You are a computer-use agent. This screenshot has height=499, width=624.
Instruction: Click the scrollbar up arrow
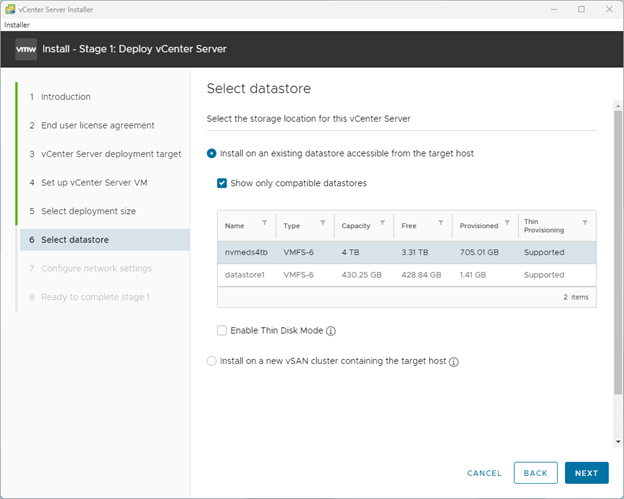click(618, 106)
